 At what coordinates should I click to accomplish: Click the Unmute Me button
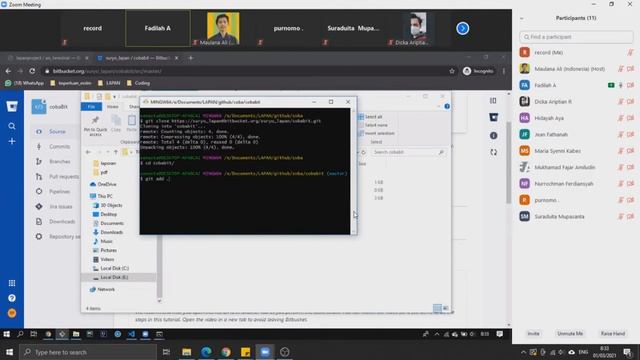pyautogui.click(x=570, y=333)
